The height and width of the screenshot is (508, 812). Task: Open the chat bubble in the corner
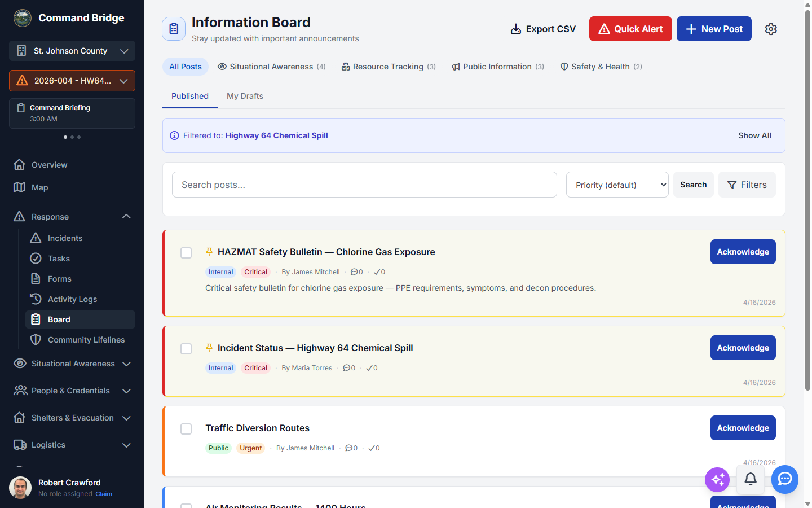click(785, 479)
